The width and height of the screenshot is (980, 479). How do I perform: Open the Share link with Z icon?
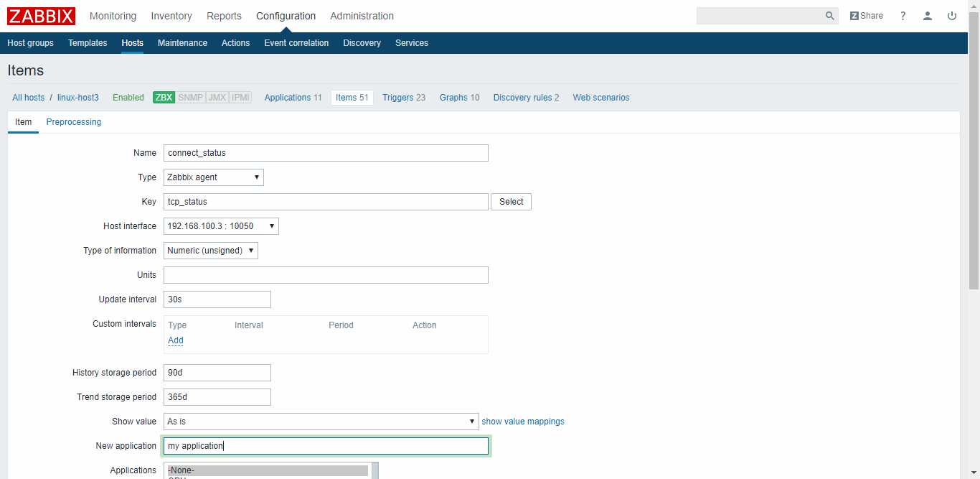[x=866, y=16]
